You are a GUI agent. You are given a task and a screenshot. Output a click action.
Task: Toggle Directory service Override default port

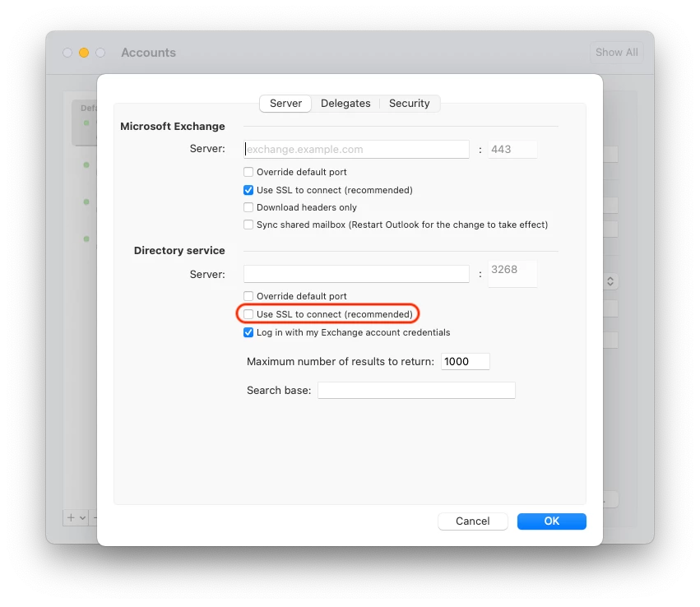click(248, 296)
